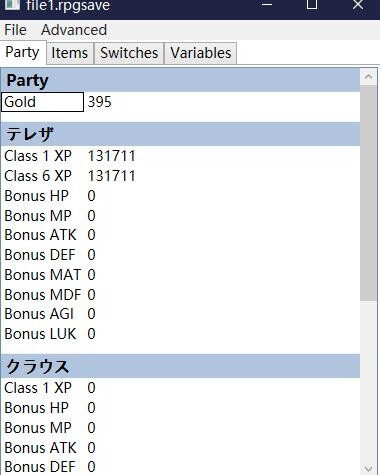Viewport: 380px width, 475px height.
Task: Minimize the file1.rpgsave window
Action: 267,5
